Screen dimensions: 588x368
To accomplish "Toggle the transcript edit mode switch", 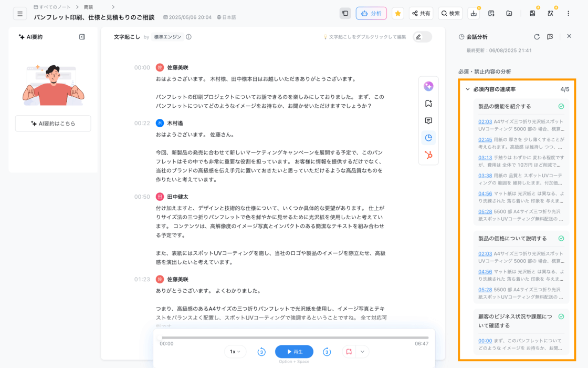I will (x=422, y=37).
